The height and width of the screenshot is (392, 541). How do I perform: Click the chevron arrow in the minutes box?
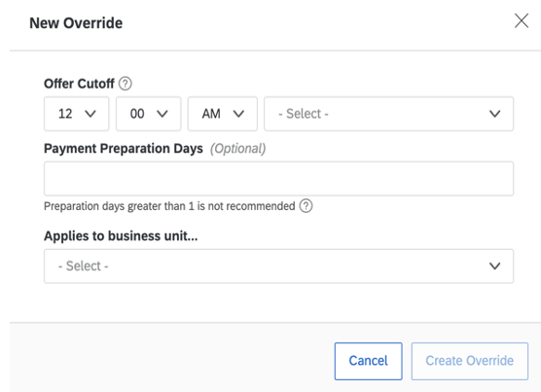tap(162, 114)
